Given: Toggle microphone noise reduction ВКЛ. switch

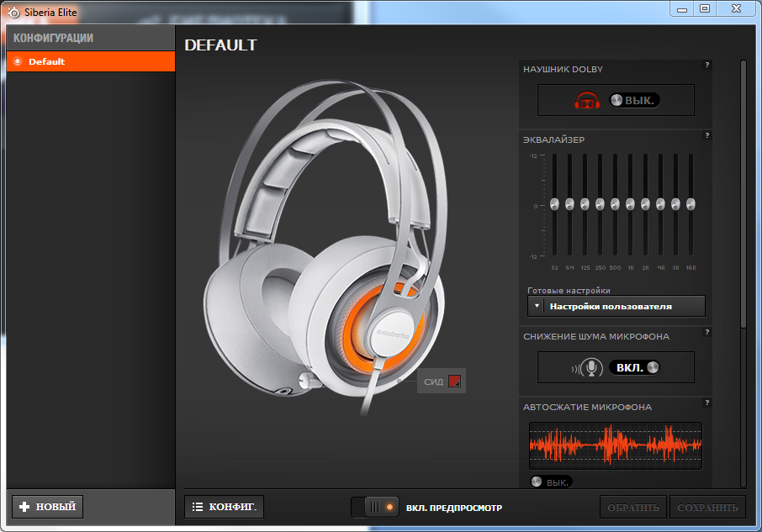Looking at the screenshot, I should pos(635,367).
